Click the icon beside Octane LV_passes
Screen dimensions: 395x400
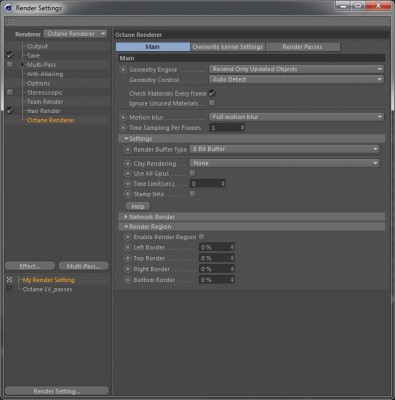coord(9,289)
